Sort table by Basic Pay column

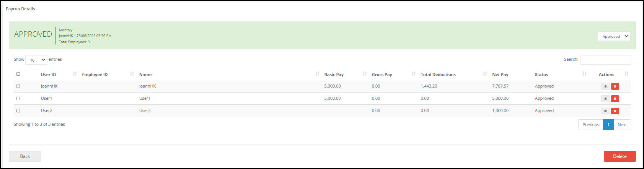pos(334,75)
